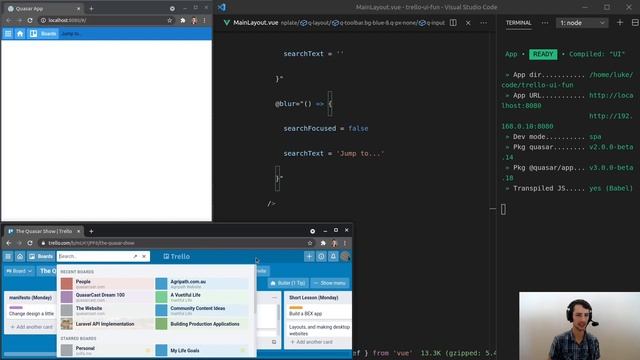Select the Quasar App browser tab
640x360 pixels.
pos(43,8)
